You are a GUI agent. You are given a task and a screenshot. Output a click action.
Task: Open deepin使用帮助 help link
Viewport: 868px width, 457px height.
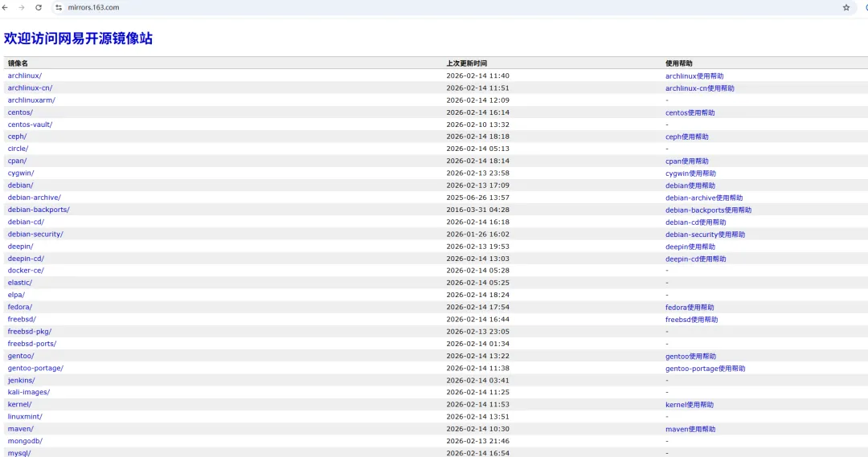[690, 247]
